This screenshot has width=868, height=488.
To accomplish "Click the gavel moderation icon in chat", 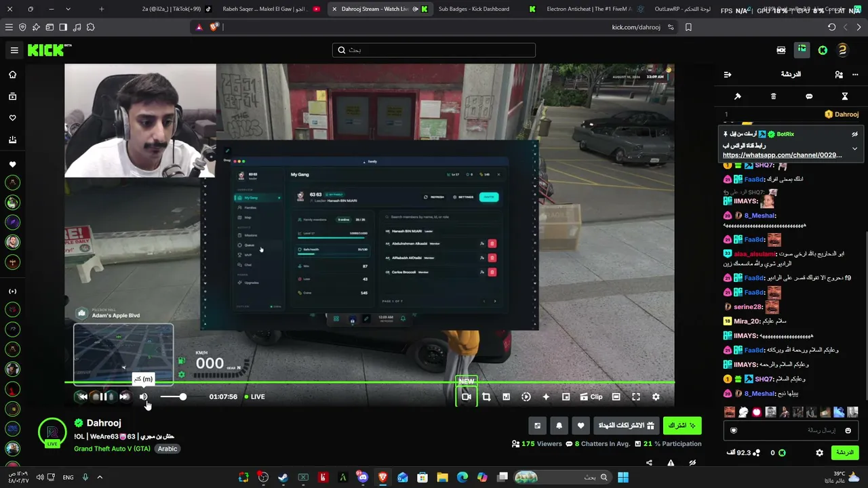I will click(738, 96).
